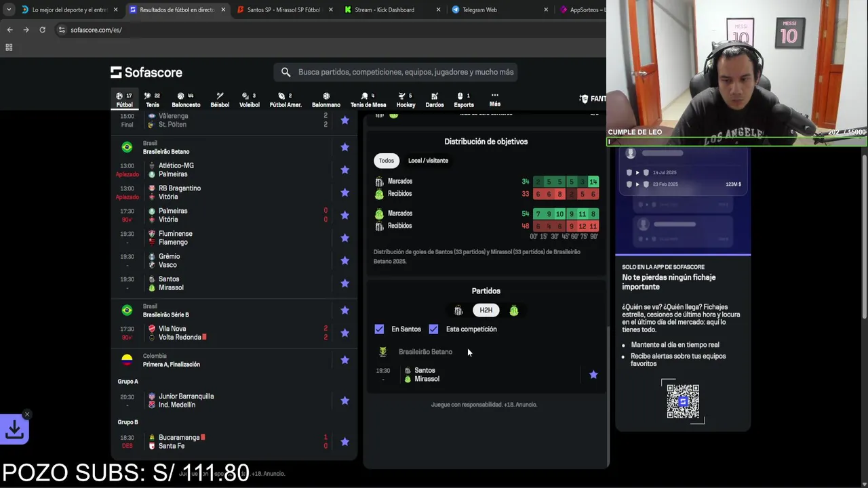This screenshot has height=488, width=868.
Task: Toggle favorite star for Brasileirão Série B league
Action: point(344,310)
